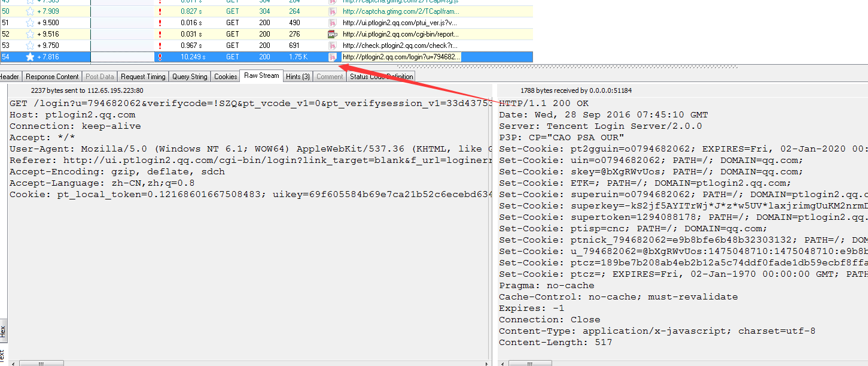Switch to the vertical Hex view tab
The width and height of the screenshot is (868, 366).
(x=3, y=330)
